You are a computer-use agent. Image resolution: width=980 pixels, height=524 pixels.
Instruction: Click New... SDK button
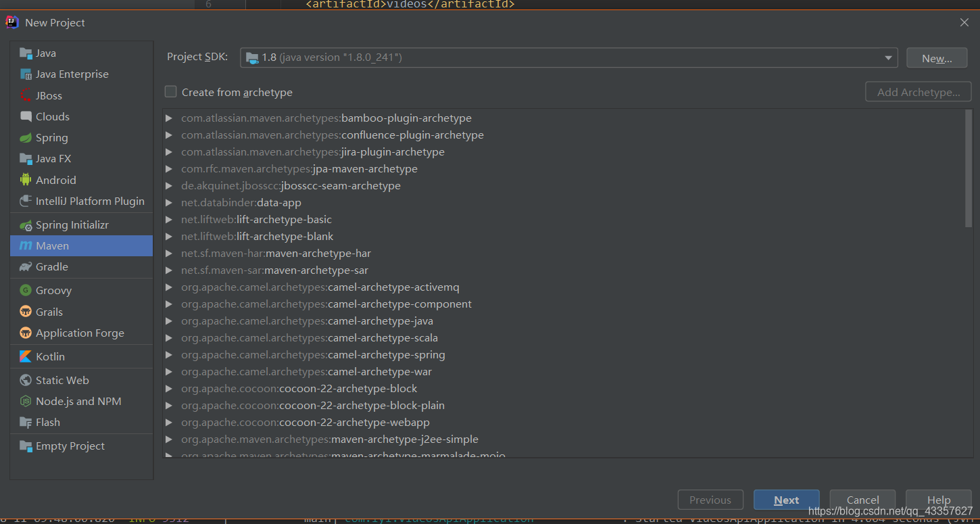937,58
